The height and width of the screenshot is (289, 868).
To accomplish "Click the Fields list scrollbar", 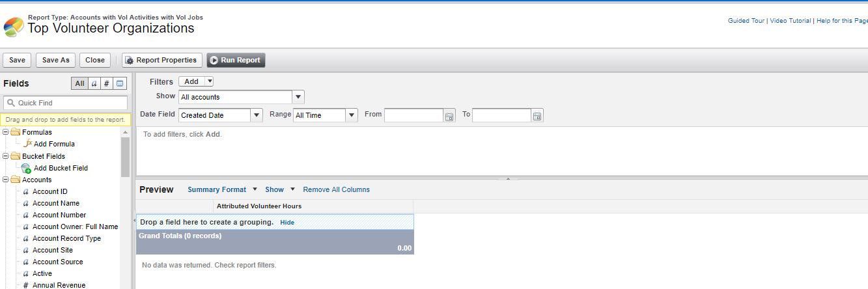I will click(x=125, y=157).
